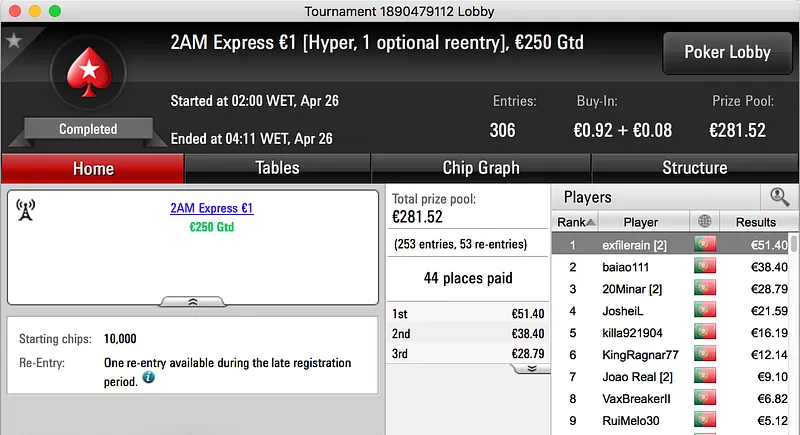
Task: Click the tournament antenna broadcast icon
Action: [26, 209]
